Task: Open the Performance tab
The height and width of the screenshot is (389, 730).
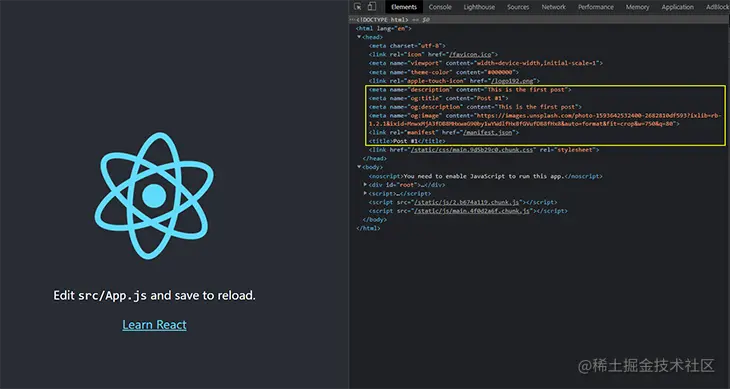Action: 595,7
